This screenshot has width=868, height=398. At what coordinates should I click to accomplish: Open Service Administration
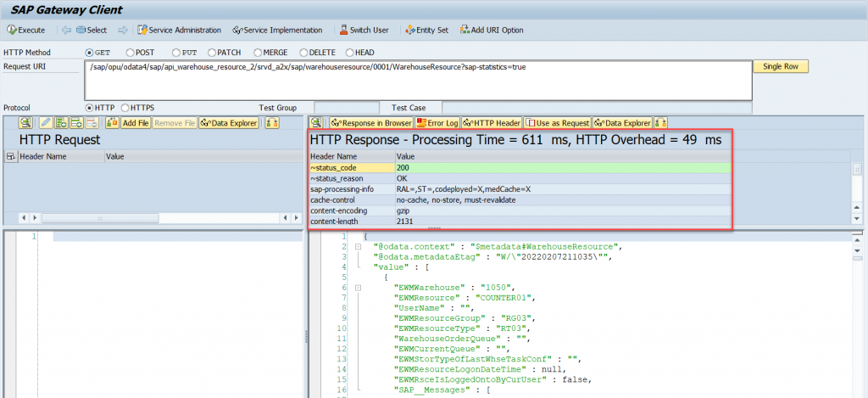pos(180,30)
